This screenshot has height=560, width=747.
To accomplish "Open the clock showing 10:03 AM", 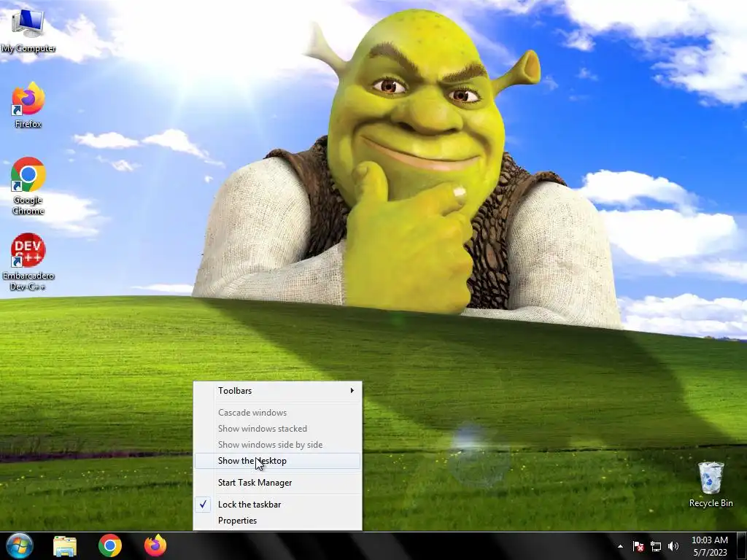I will pos(710,546).
